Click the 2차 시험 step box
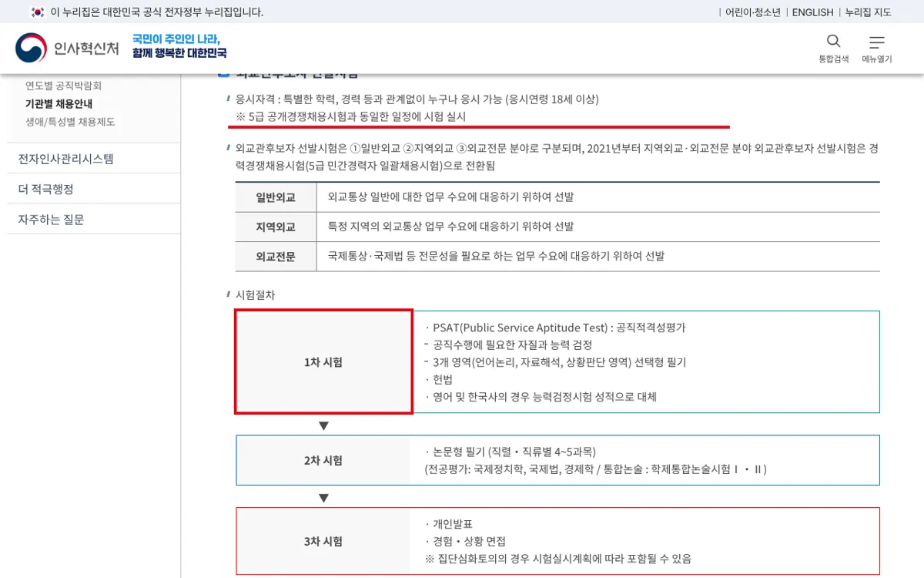 tap(323, 460)
